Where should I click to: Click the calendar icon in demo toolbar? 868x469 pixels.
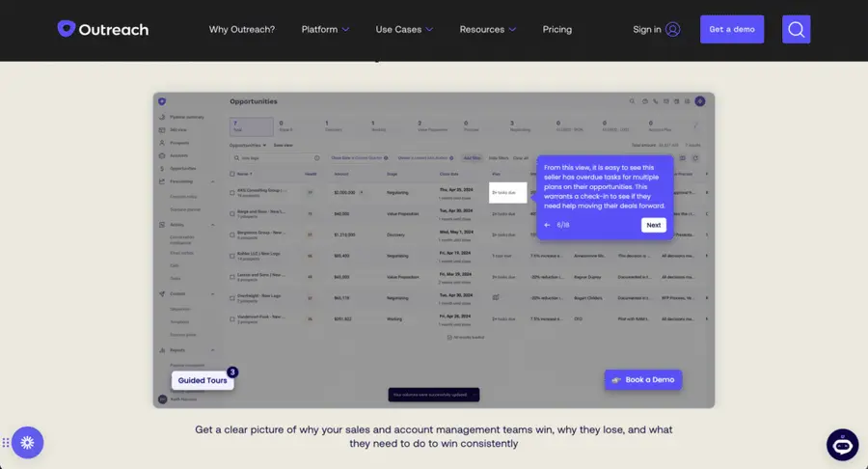point(676,101)
